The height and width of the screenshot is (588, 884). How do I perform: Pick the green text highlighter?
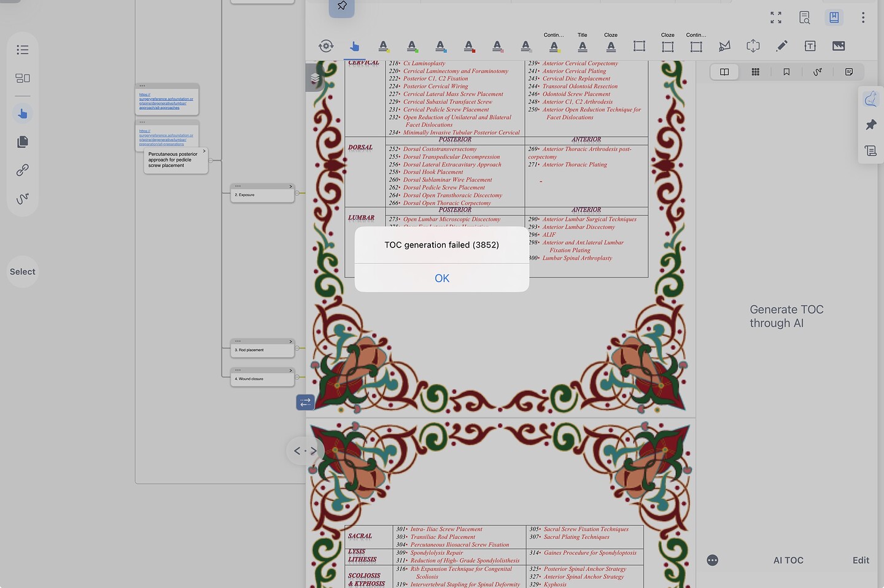pos(412,46)
